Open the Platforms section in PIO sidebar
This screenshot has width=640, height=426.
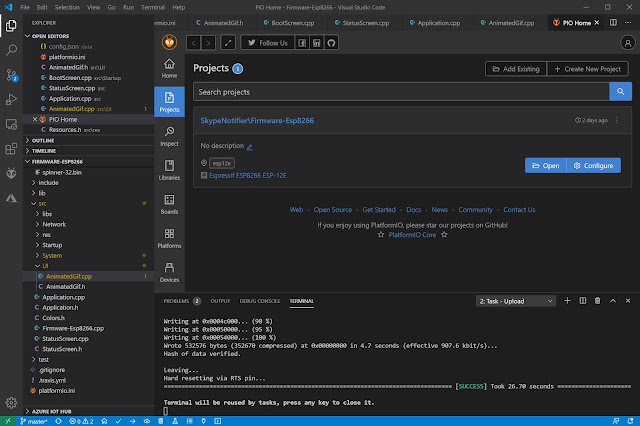pyautogui.click(x=169, y=238)
